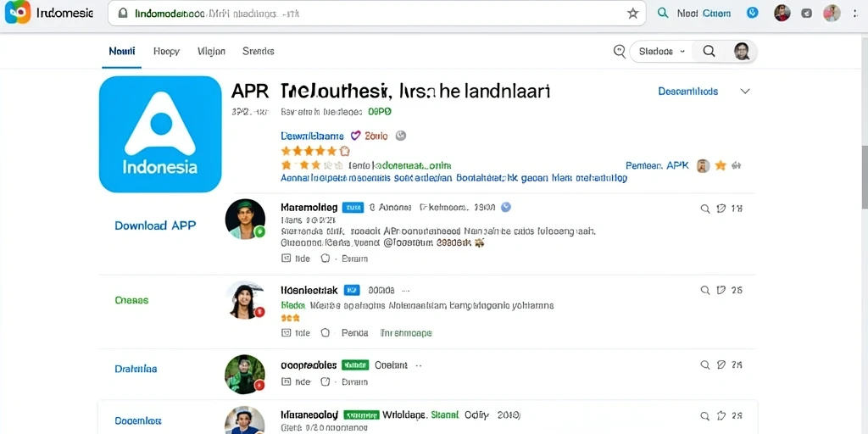Screen dimensions: 868x434
Task: Open the user avatar in Sladeos pill
Action: click(742, 51)
